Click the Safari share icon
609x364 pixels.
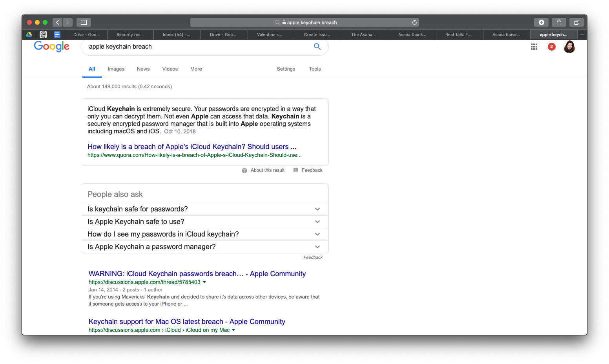click(x=559, y=22)
